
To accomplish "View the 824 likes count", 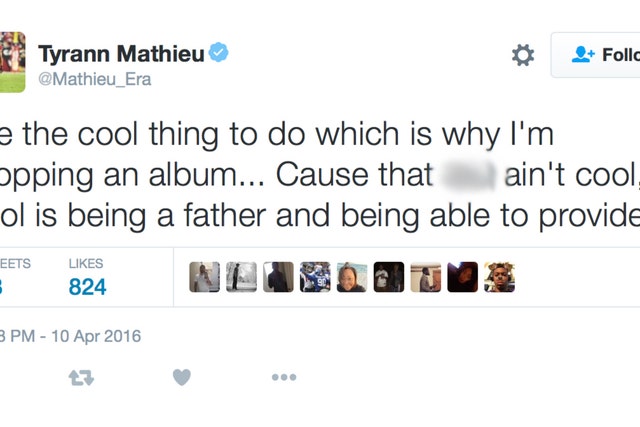I will 87,287.
